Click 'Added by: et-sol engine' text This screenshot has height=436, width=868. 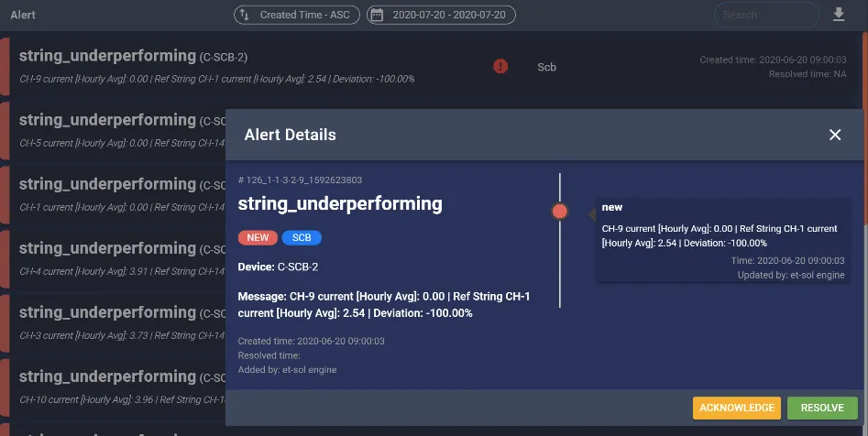[287, 370]
